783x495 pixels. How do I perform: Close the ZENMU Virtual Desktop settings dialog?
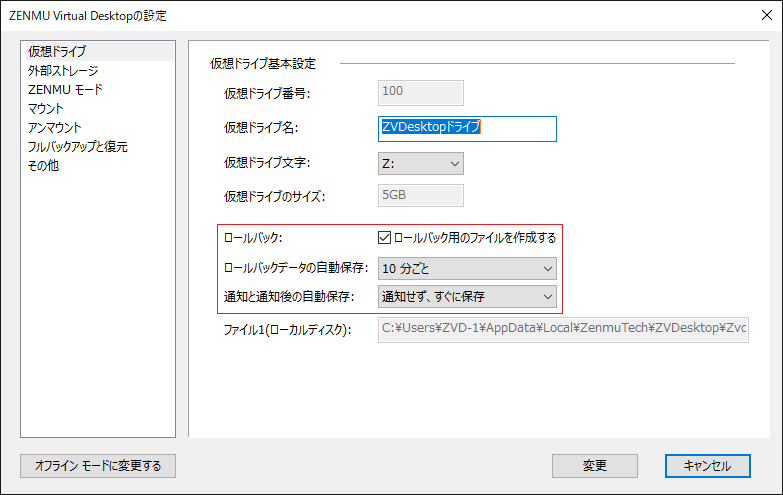click(767, 15)
